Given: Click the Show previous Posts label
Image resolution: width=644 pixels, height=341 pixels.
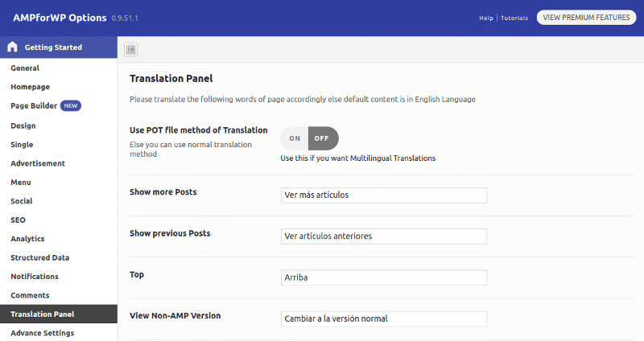Looking at the screenshot, I should click(x=170, y=233).
